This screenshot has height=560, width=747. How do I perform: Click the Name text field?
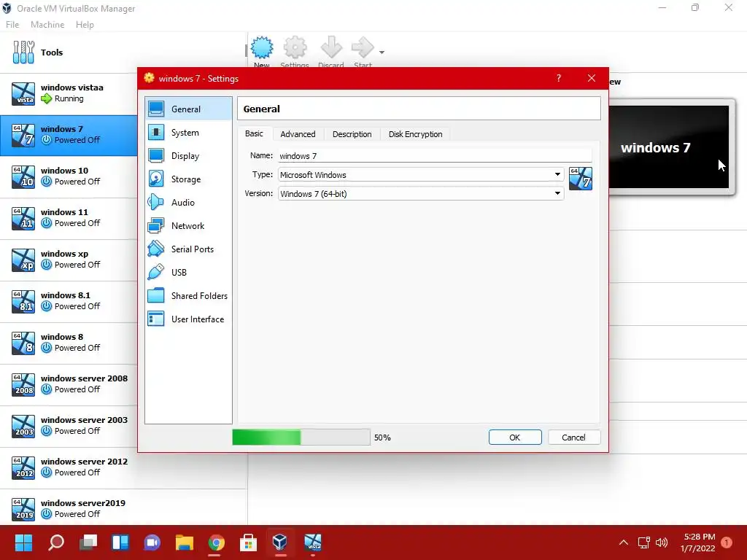tap(435, 156)
